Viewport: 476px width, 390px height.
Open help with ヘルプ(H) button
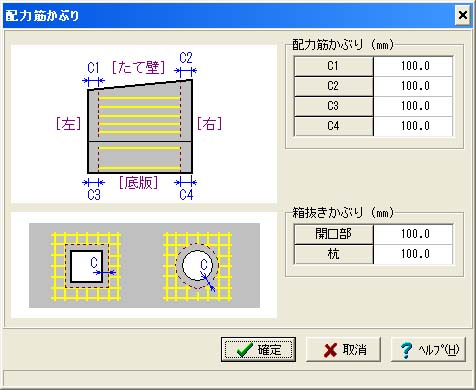pos(428,350)
